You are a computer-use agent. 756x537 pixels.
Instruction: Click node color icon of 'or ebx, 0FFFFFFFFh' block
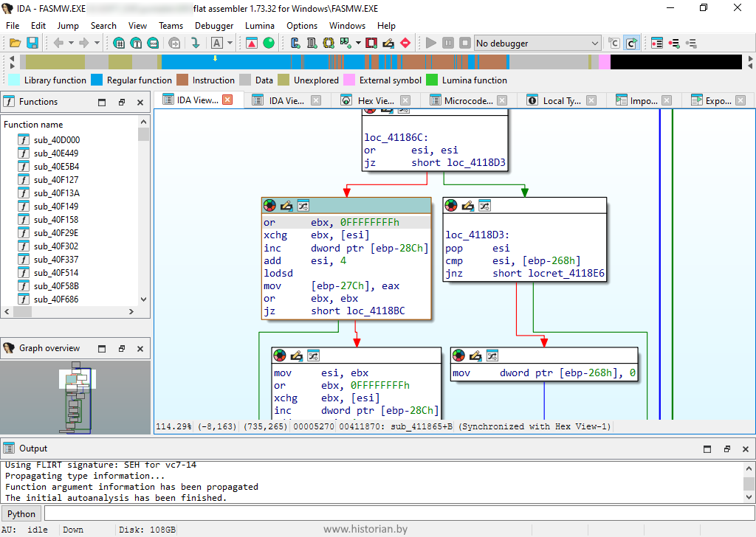tap(269, 206)
